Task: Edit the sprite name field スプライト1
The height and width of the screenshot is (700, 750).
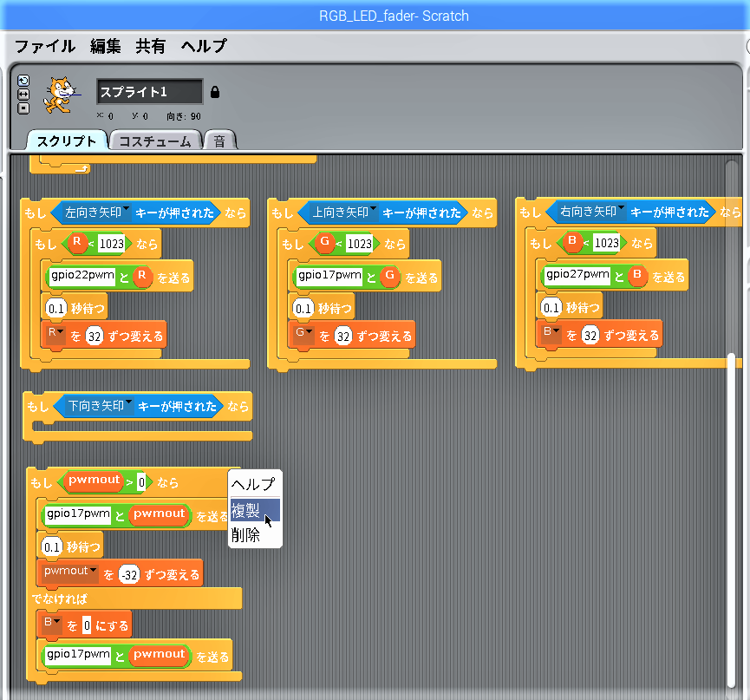Action: 150,91
